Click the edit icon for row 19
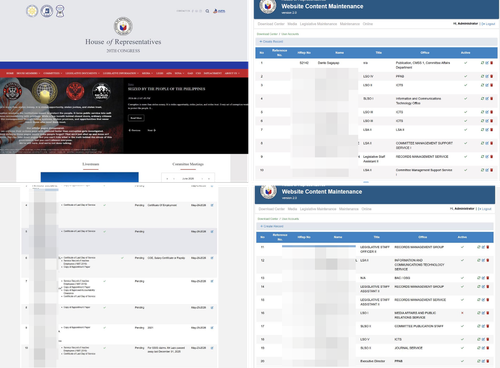Screen dimensions: 500x368 click(483, 348)
